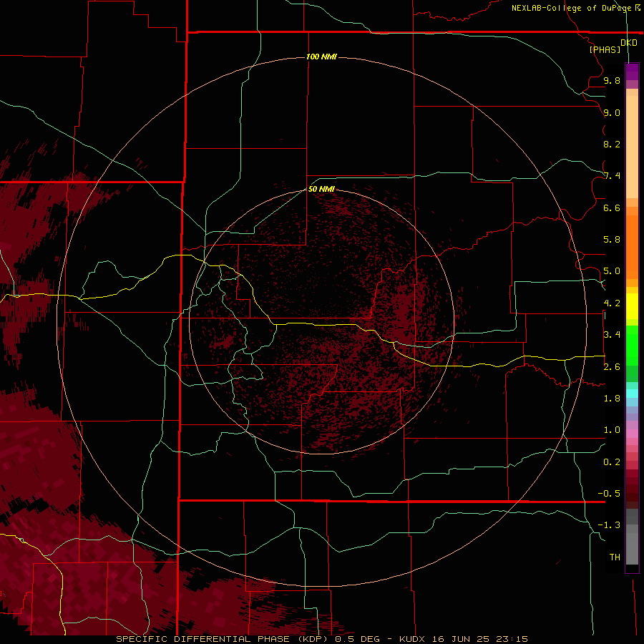Click the SPECIFIC DIFFERENTIAL PHASE (KDP) caption
Screen dimensions: 644x644
tap(222, 639)
